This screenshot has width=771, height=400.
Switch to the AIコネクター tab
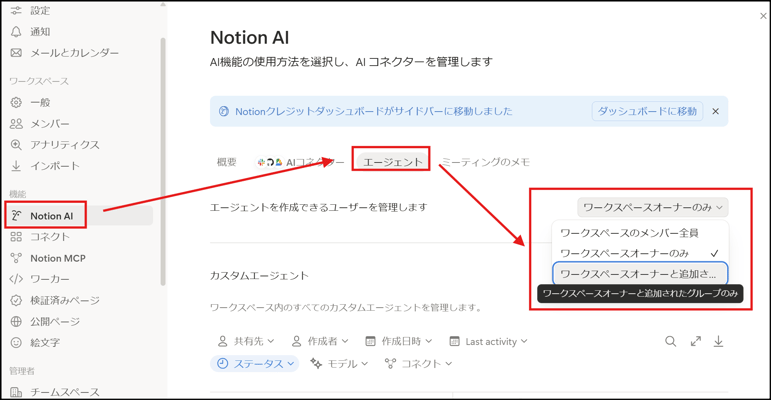[x=300, y=162]
